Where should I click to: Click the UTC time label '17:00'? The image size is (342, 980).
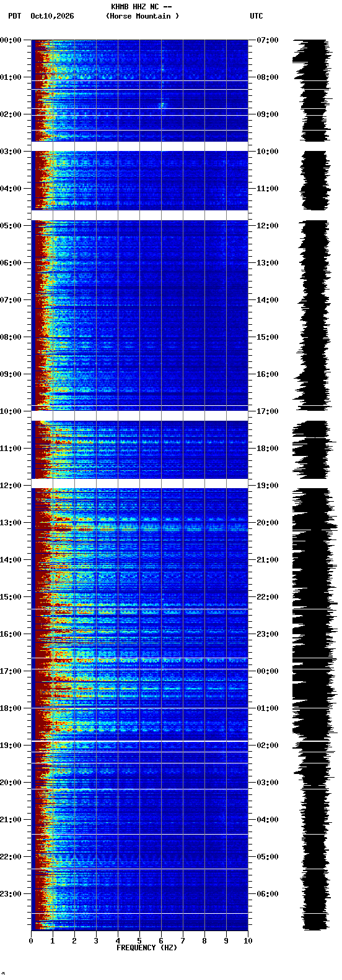(268, 411)
